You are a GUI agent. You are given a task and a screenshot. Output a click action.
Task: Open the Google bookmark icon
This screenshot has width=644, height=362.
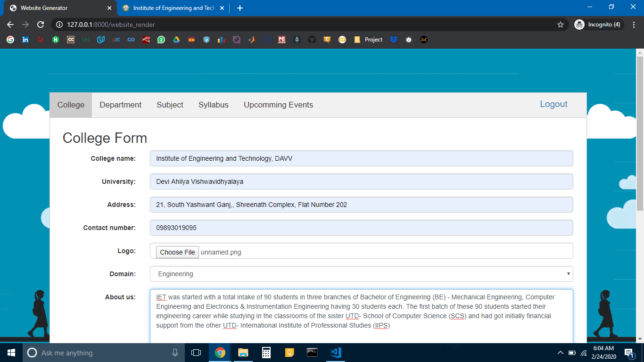tap(10, 40)
